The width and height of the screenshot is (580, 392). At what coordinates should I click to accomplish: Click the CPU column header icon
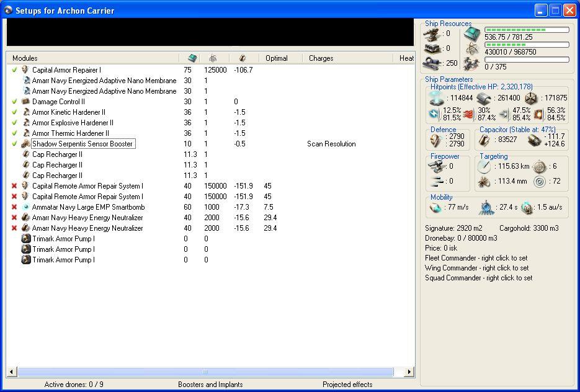192,58
